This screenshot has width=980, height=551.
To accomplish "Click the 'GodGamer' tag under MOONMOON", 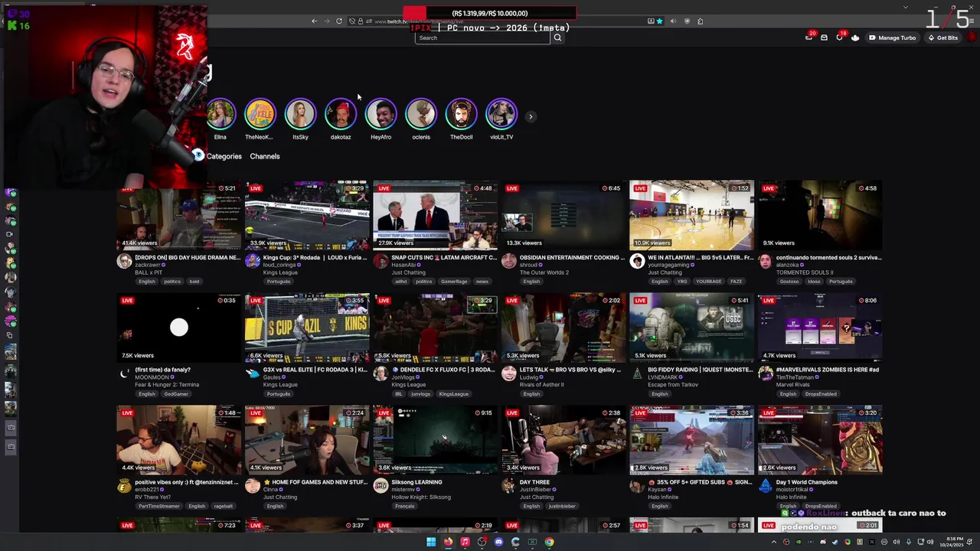I will 176,394.
